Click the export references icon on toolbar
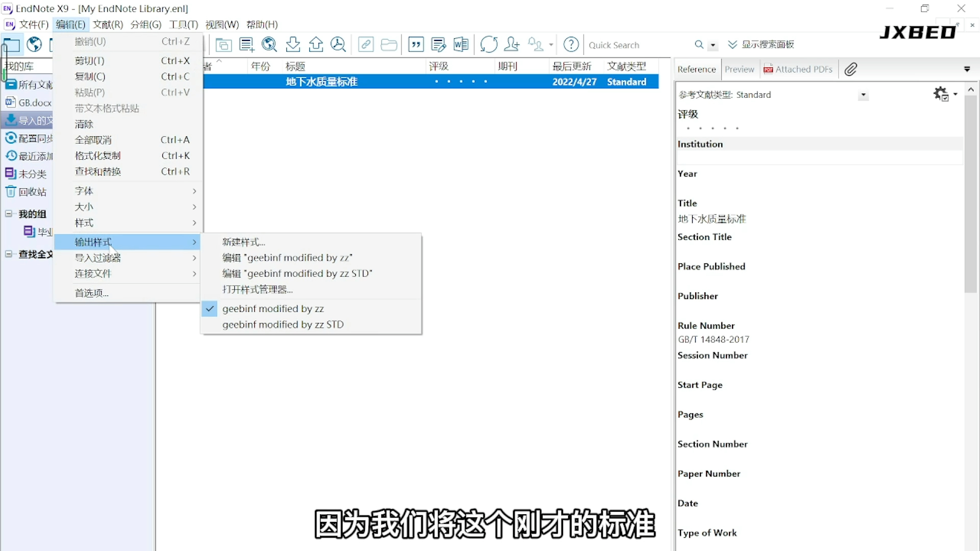 316,44
